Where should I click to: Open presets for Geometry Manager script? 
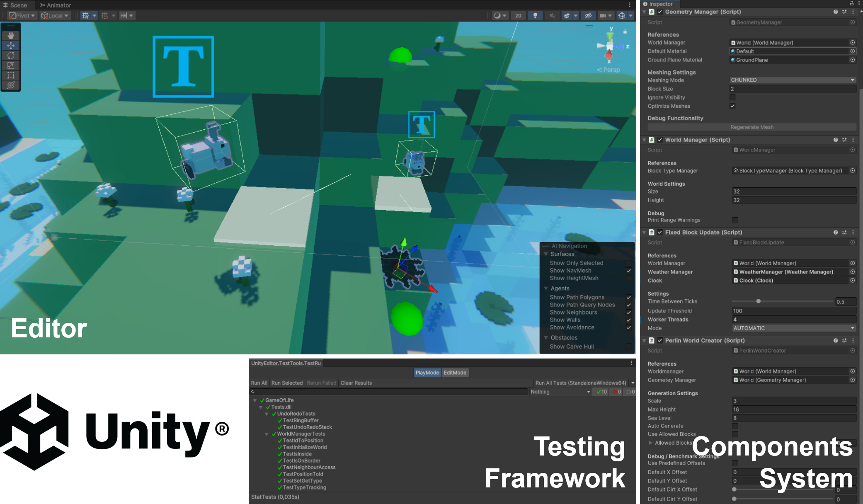pyautogui.click(x=844, y=12)
